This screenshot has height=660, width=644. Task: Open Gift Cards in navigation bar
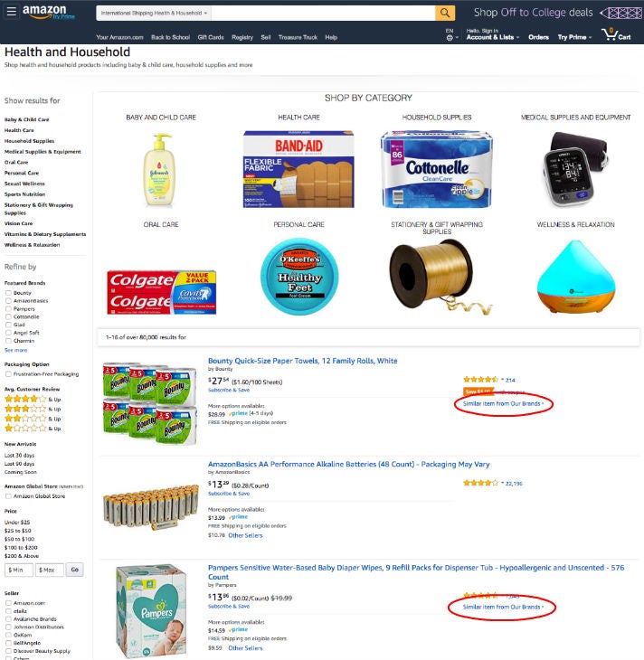coord(211,37)
